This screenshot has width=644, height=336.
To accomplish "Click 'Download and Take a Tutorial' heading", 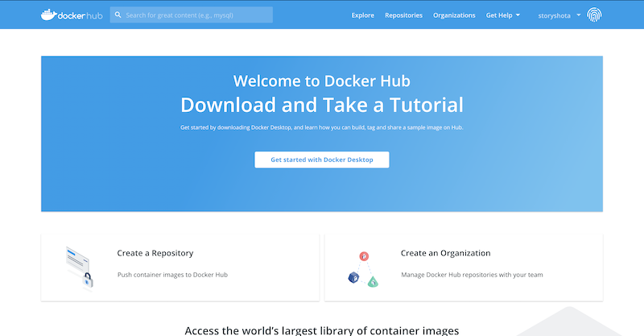I will (322, 105).
